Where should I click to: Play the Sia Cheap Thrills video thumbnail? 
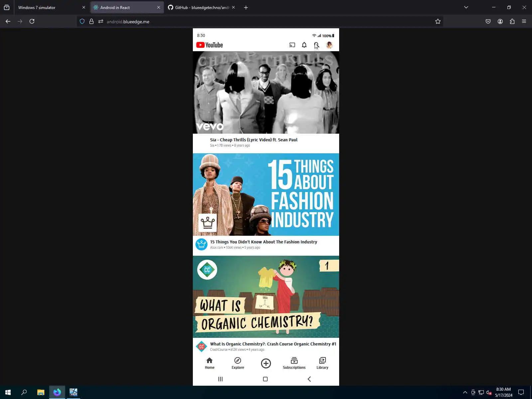[x=266, y=92]
